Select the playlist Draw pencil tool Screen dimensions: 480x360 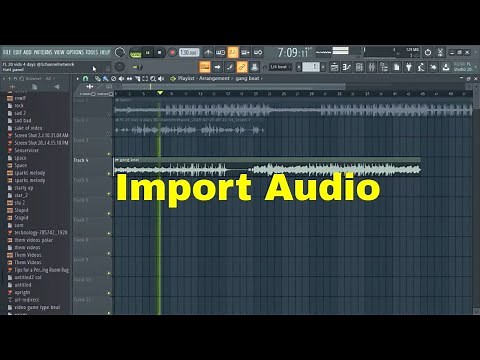coord(97,79)
